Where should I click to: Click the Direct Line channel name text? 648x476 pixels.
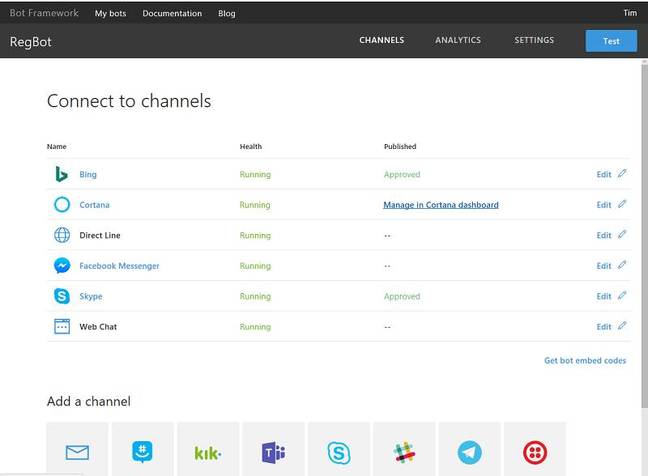pyautogui.click(x=100, y=235)
